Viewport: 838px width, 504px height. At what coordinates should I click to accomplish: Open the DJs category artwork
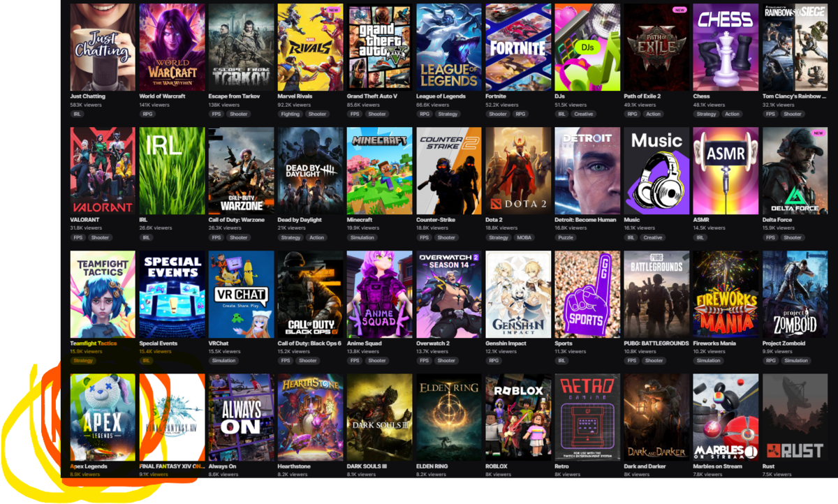(587, 47)
